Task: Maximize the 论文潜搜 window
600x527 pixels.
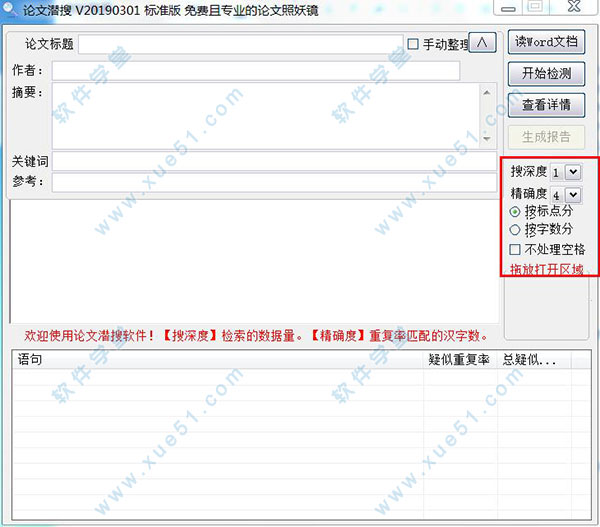Action: tap(535, 7)
